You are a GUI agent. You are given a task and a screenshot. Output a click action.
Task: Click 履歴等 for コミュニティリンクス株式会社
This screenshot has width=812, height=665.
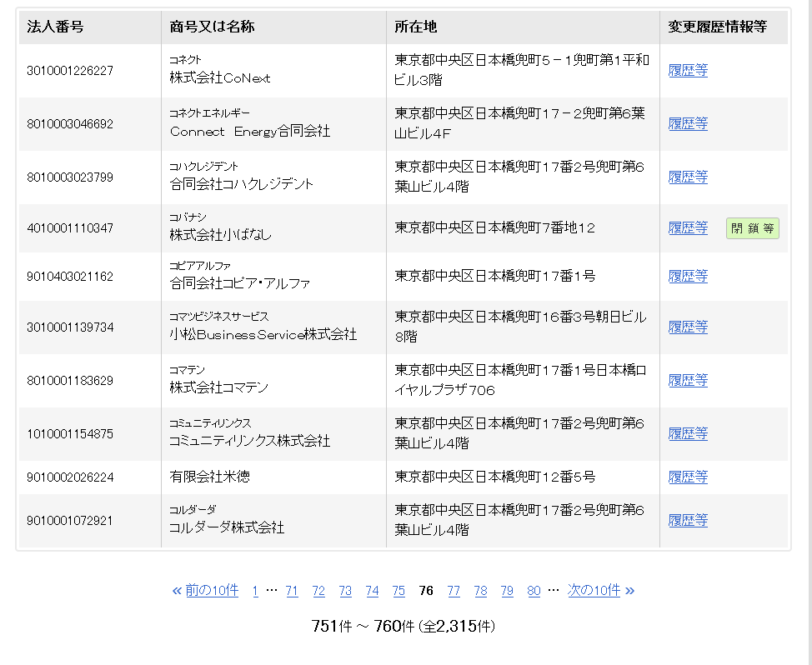click(688, 434)
